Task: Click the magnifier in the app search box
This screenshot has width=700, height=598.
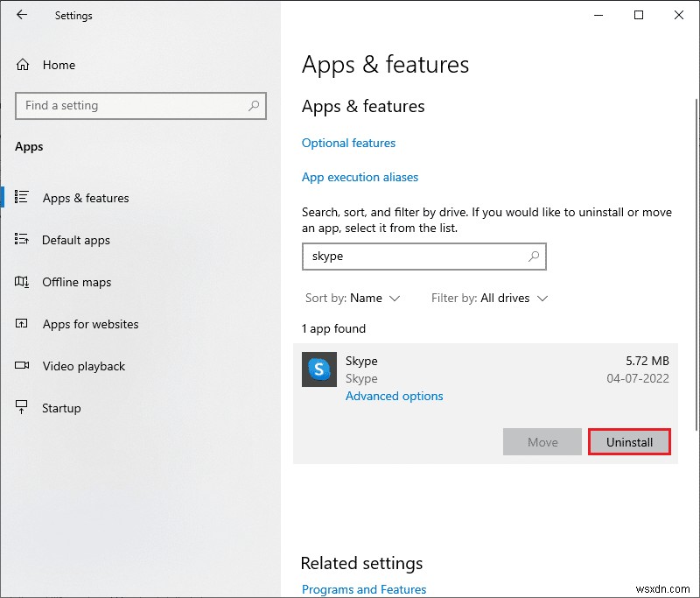Action: [533, 257]
